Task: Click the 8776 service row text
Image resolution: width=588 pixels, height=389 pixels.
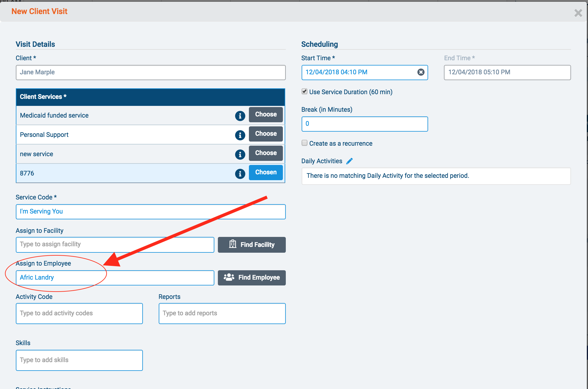Action: tap(27, 173)
